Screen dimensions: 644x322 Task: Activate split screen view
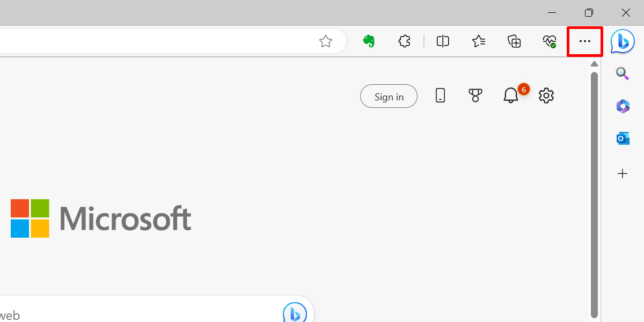442,41
